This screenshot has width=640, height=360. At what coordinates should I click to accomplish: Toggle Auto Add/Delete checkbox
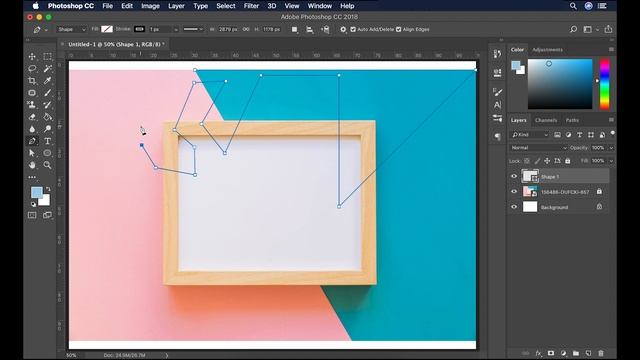pyautogui.click(x=353, y=29)
